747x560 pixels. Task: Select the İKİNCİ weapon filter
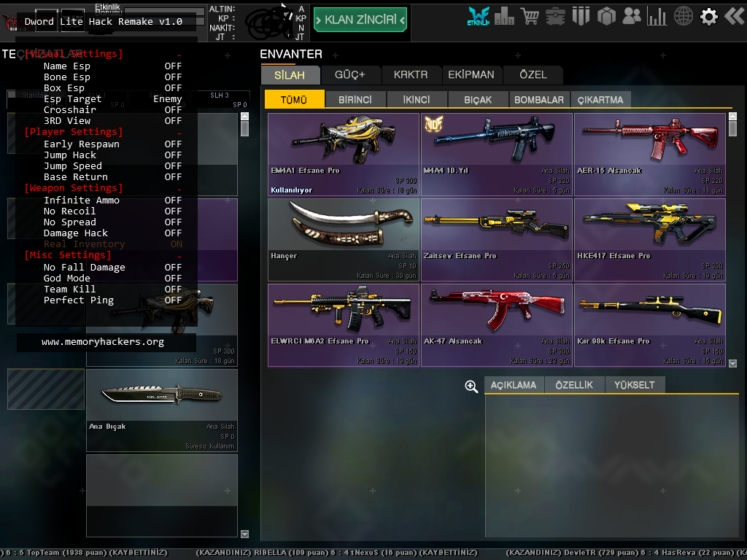coord(417,99)
